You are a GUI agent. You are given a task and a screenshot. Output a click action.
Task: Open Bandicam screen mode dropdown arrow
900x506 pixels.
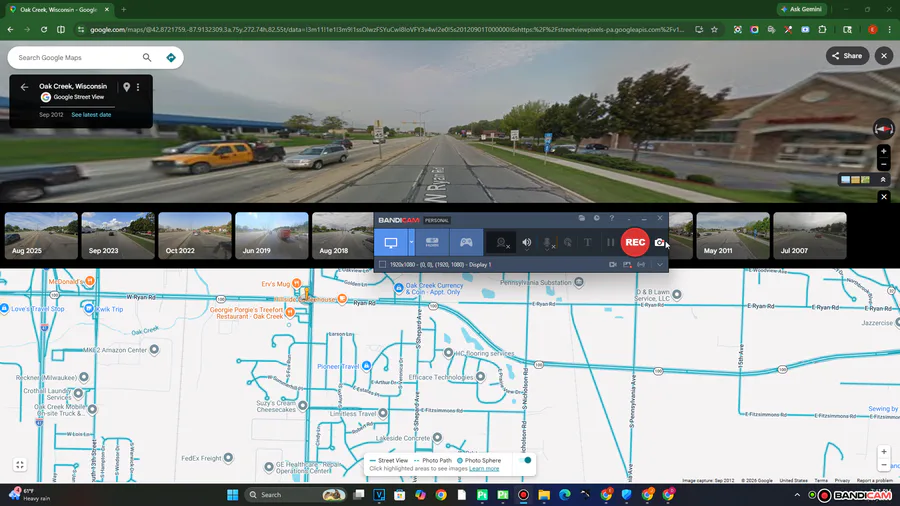(x=412, y=242)
